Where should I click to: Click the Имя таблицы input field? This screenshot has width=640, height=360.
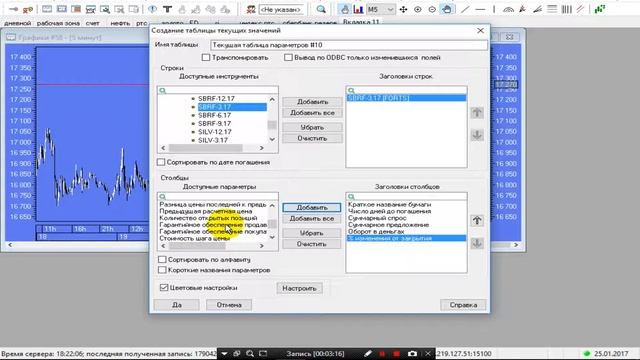pos(349,45)
